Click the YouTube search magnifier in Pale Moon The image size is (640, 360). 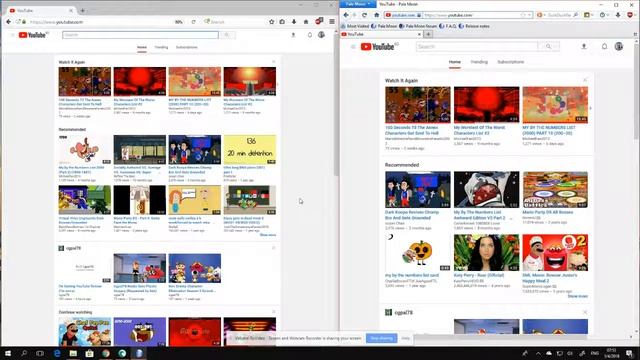[x=549, y=47]
